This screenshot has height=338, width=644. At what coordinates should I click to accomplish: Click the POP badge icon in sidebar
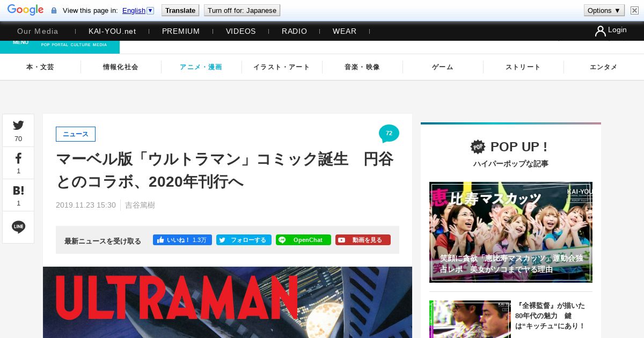[478, 146]
